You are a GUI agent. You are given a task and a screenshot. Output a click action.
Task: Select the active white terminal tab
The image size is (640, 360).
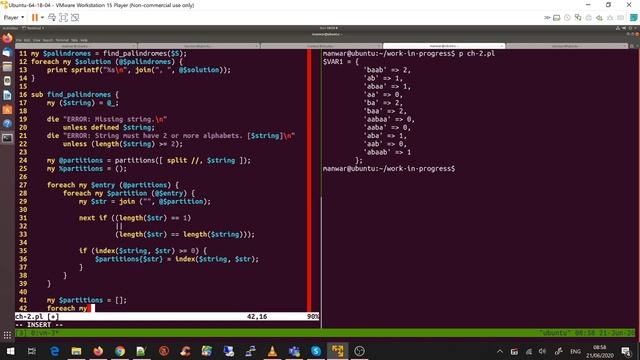coord(444,46)
